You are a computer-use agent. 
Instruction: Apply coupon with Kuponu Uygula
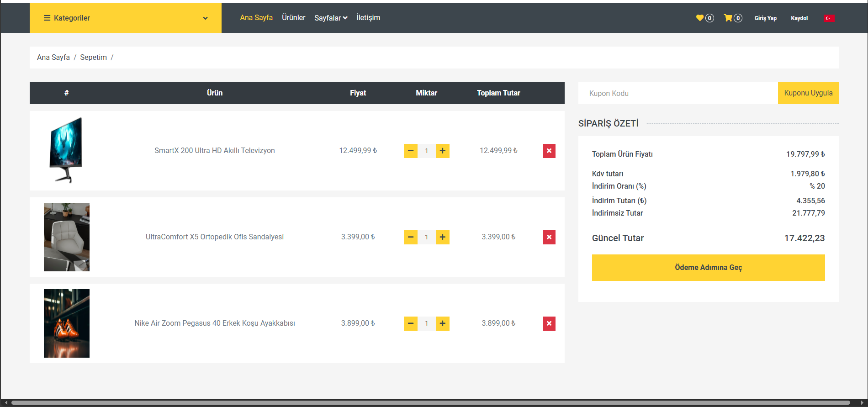(808, 93)
